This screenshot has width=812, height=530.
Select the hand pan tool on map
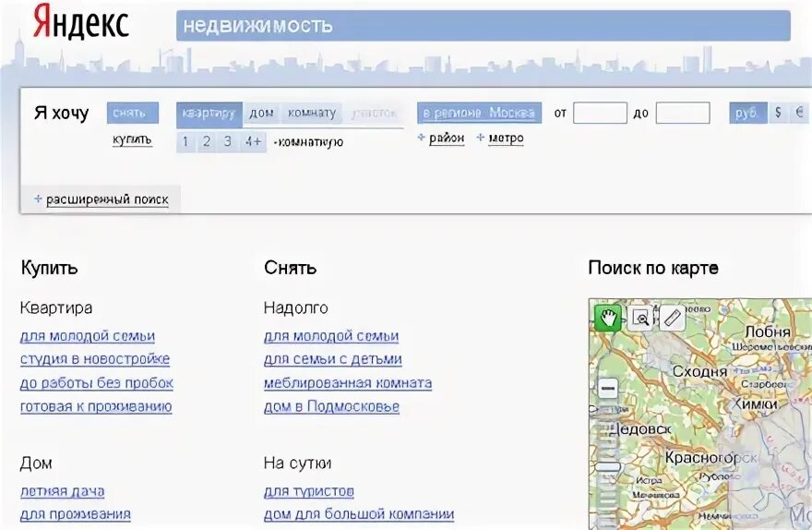608,318
